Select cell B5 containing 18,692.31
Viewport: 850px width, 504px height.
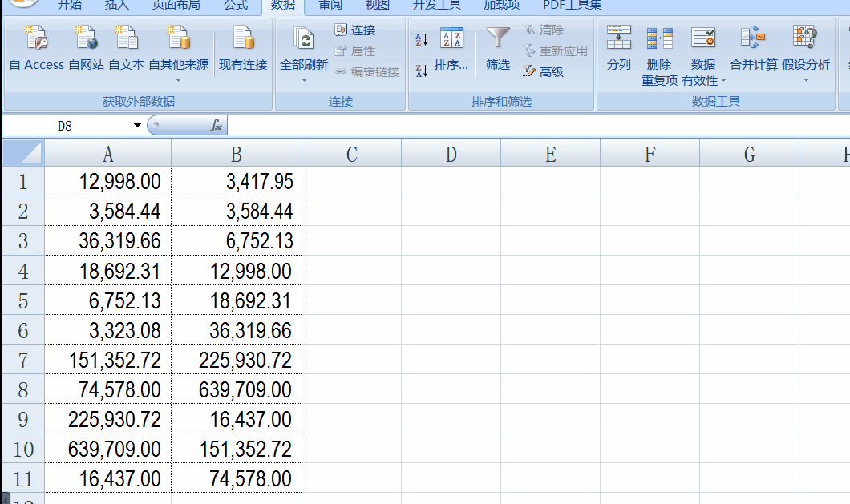(235, 300)
